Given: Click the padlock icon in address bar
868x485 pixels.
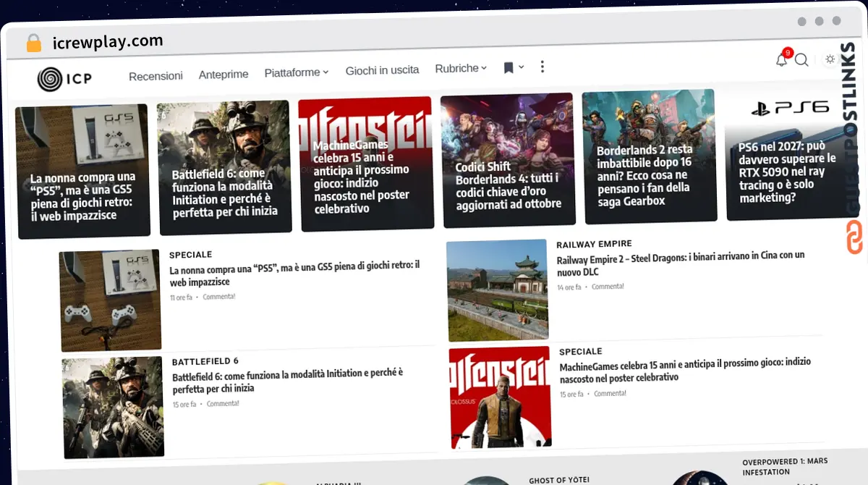Looking at the screenshot, I should tap(33, 43).
